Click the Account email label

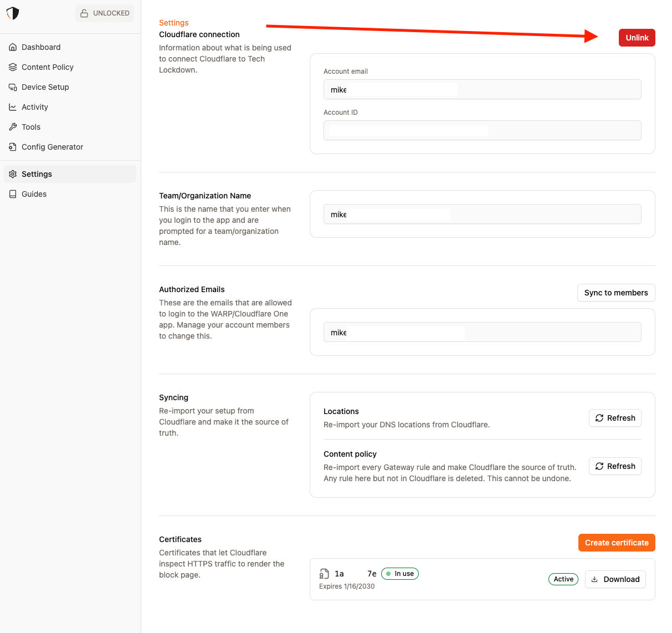click(x=346, y=72)
